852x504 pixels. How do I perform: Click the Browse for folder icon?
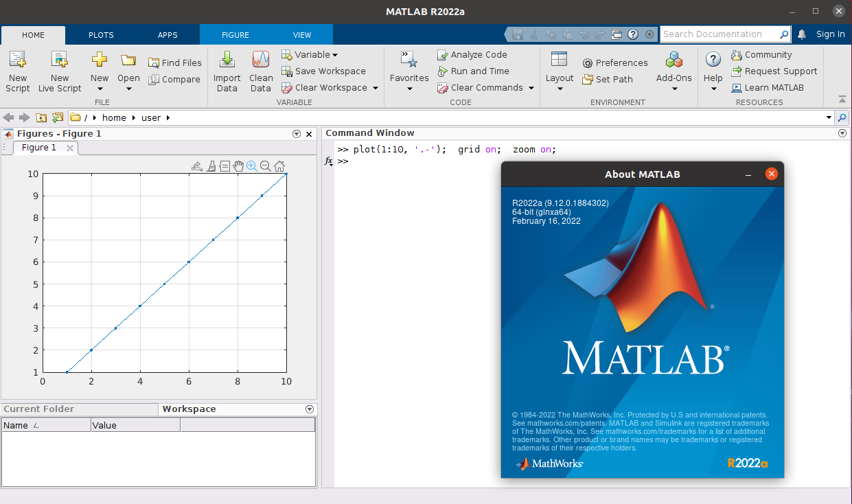(x=58, y=117)
